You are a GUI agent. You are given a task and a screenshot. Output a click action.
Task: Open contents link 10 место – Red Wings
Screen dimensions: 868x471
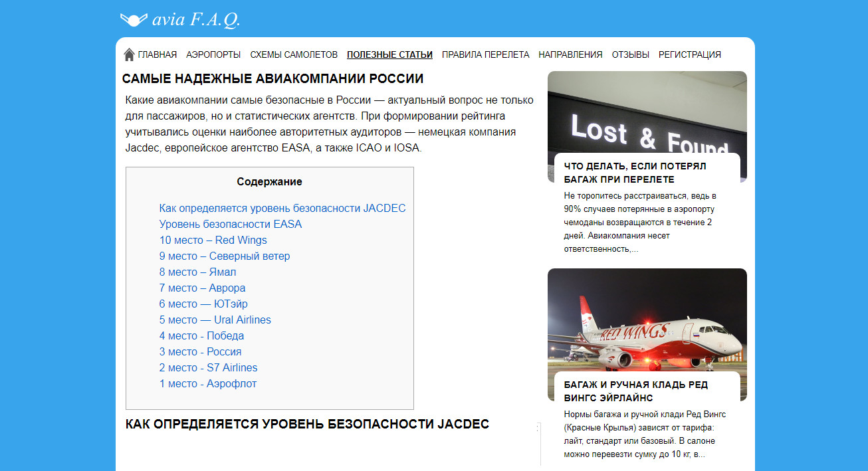pos(213,240)
